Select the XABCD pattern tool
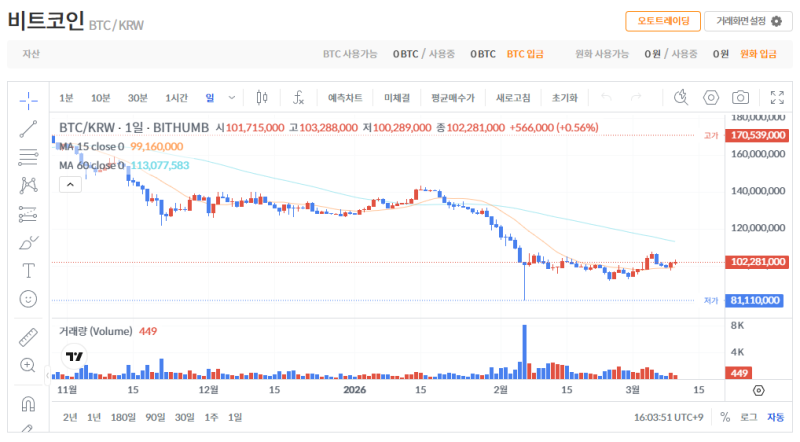800x442 pixels. point(29,186)
